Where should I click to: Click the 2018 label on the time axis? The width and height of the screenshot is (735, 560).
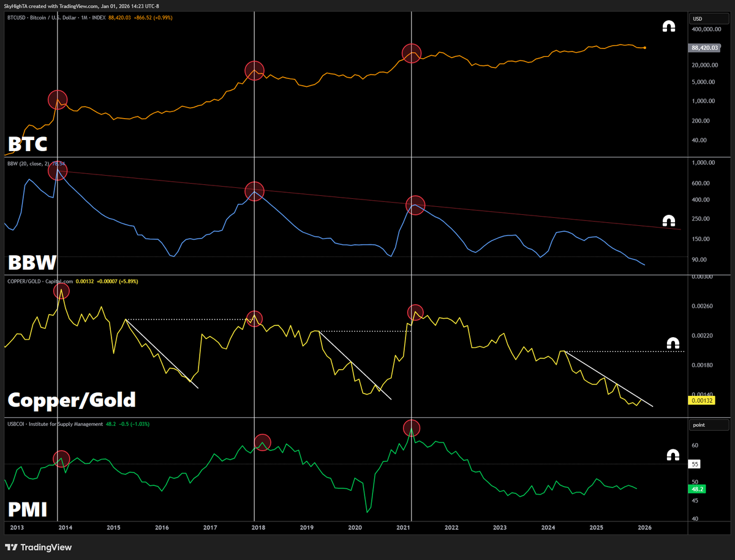[x=258, y=527]
